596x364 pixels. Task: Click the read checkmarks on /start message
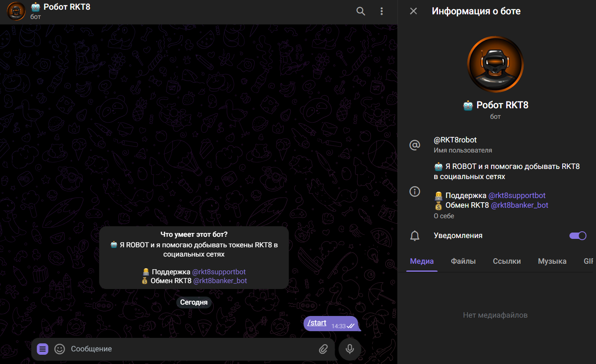pos(351,326)
